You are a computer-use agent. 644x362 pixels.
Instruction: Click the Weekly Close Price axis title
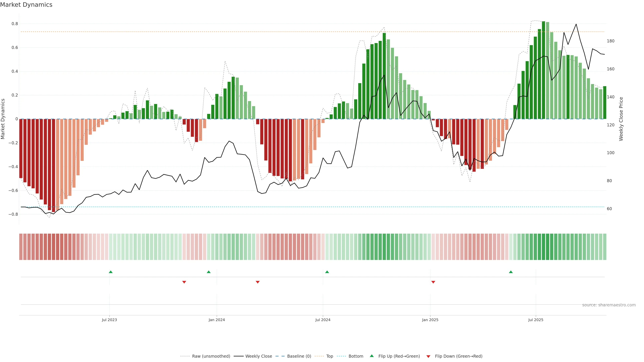pyautogui.click(x=621, y=119)
